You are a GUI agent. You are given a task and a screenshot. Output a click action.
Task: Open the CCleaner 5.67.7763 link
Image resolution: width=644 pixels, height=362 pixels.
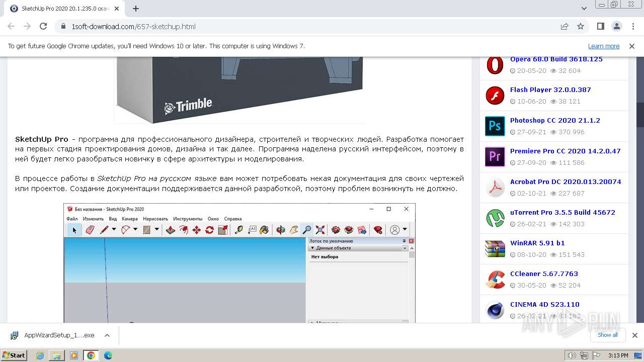tap(544, 274)
